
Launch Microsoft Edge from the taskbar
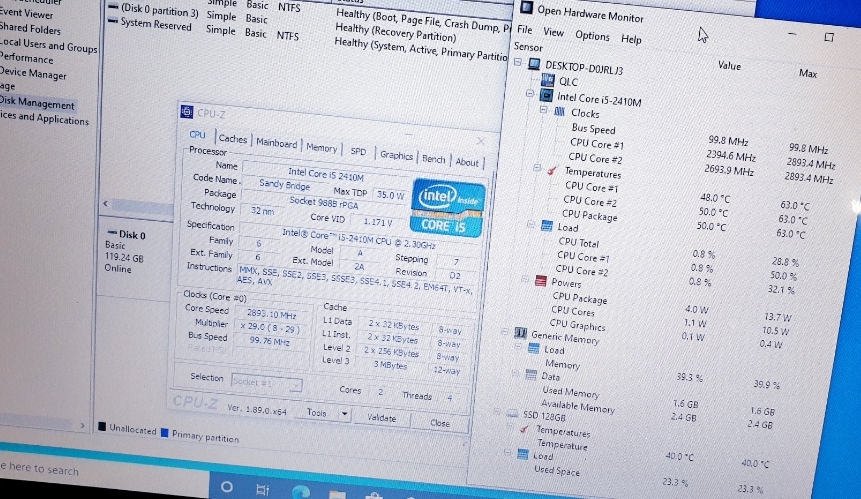point(300,492)
